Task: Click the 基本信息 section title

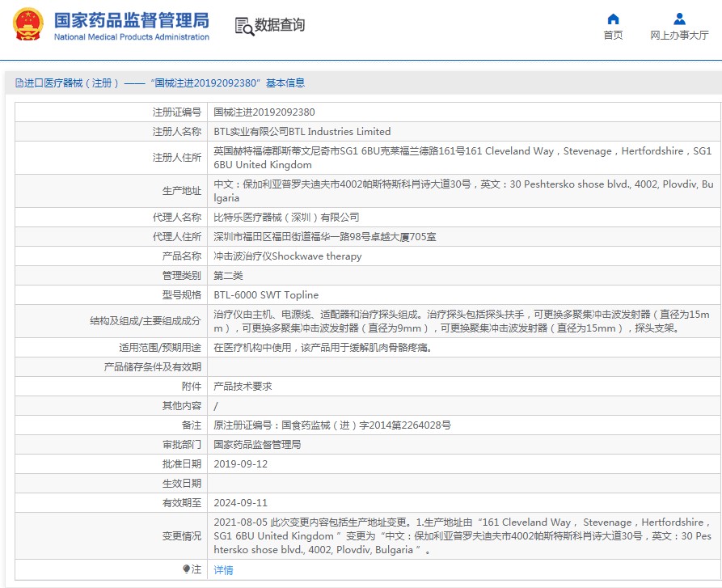Action: [285, 82]
